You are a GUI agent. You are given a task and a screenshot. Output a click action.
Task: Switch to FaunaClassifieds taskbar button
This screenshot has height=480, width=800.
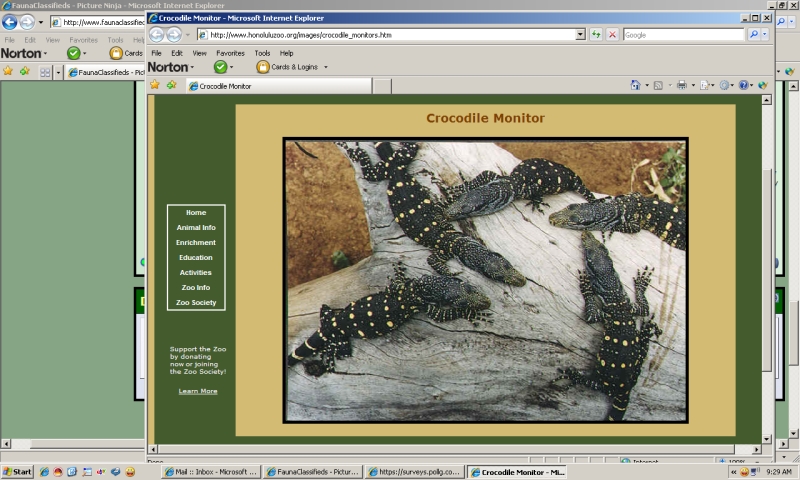pyautogui.click(x=313, y=472)
